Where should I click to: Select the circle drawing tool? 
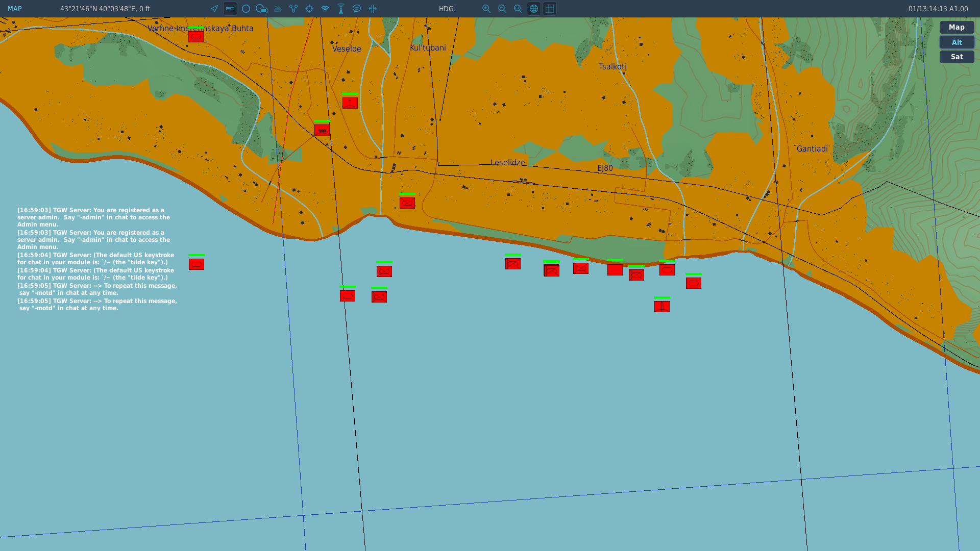click(246, 9)
